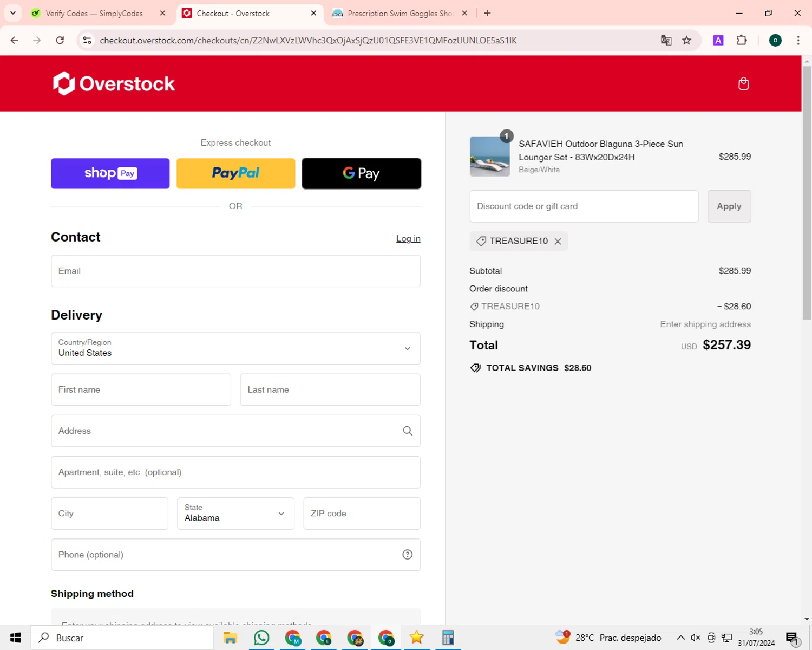Open the Calculator taskbar icon

click(448, 638)
